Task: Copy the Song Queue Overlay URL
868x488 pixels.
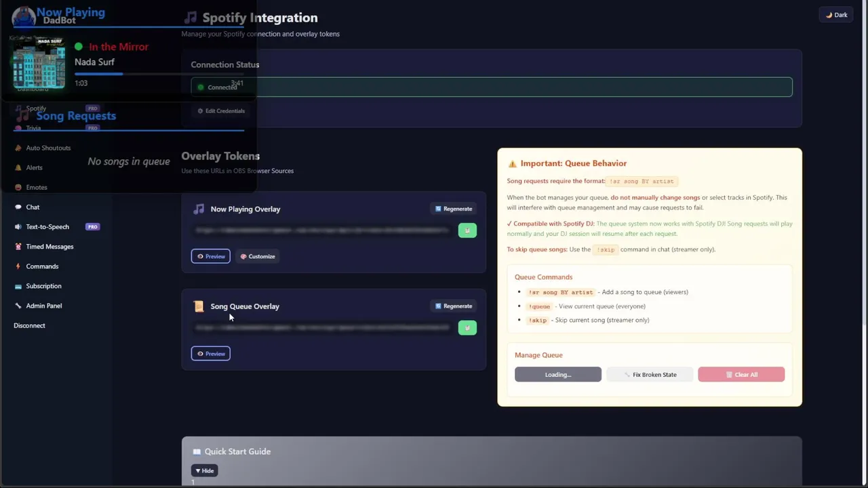Action: point(467,327)
